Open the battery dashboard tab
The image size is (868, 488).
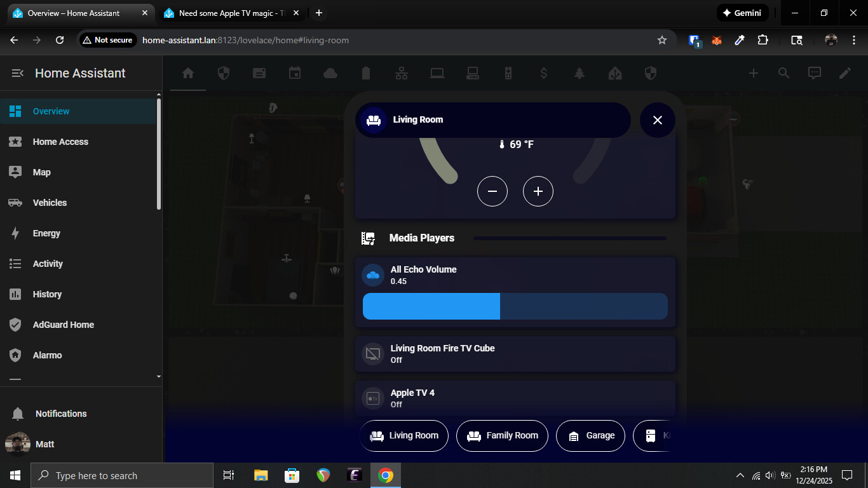point(366,73)
